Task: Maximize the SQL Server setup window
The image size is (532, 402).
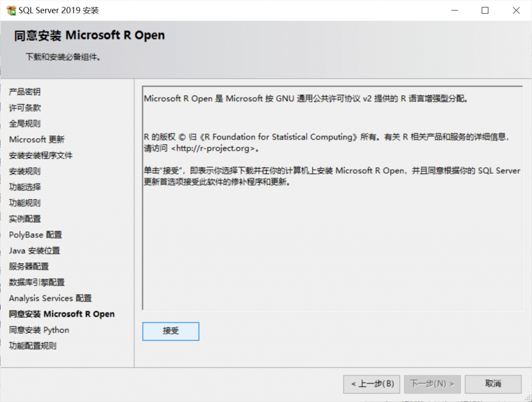Action: (485, 10)
